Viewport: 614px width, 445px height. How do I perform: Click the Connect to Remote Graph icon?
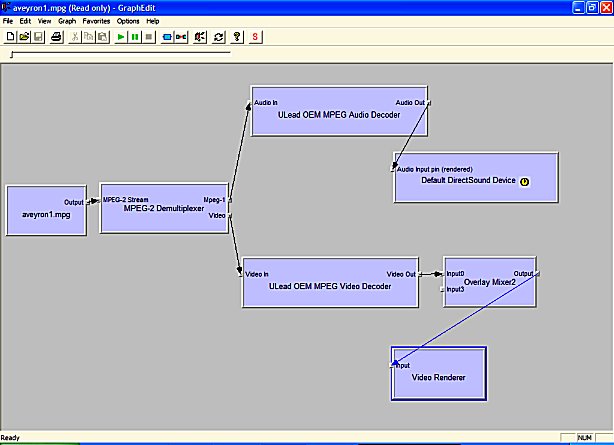(200, 37)
